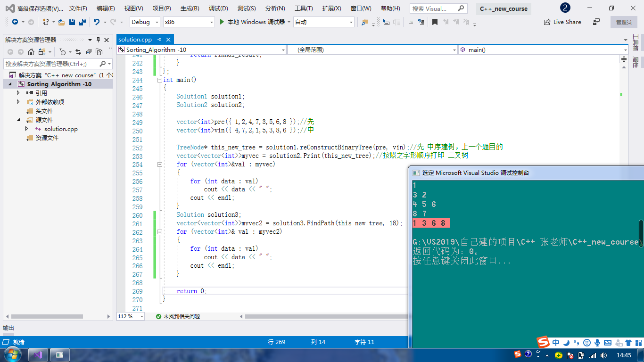The width and height of the screenshot is (644, 362).
Task: Click the pin icon on solution.cpp tab
Action: tap(160, 40)
